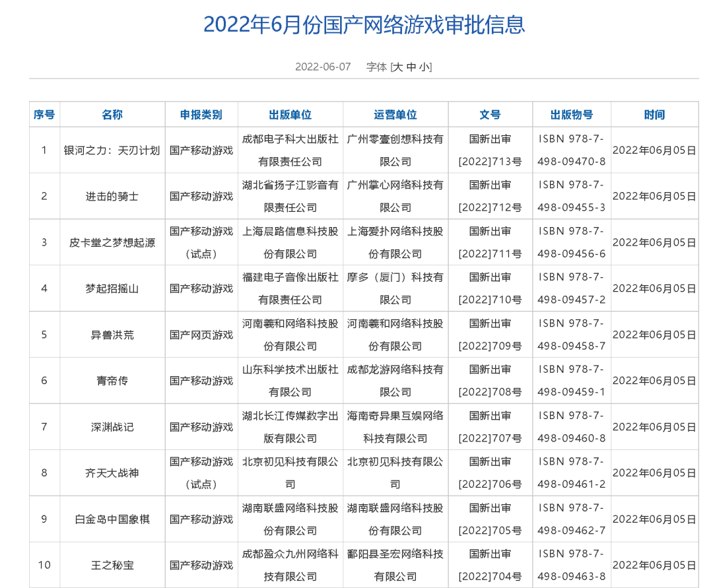713x588 pixels.
Task: Select game name 银河之力：天刃计划
Action: click(x=112, y=150)
